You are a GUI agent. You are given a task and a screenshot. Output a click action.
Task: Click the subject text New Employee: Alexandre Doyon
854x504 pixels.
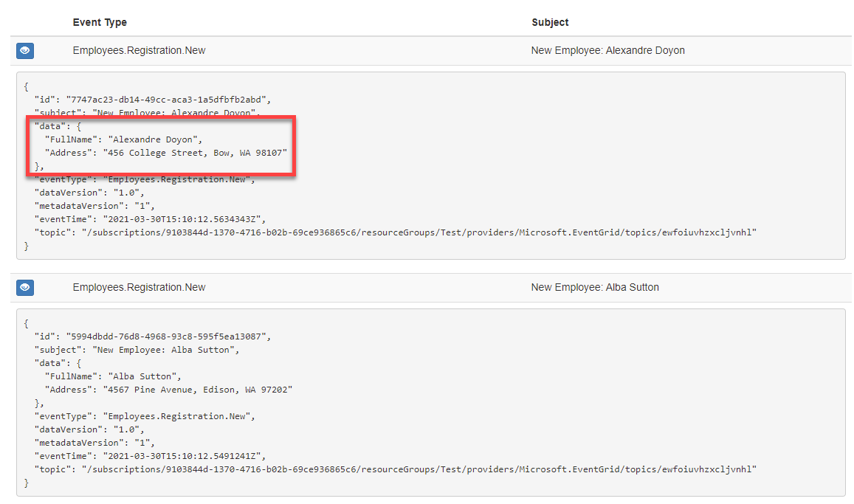point(607,50)
